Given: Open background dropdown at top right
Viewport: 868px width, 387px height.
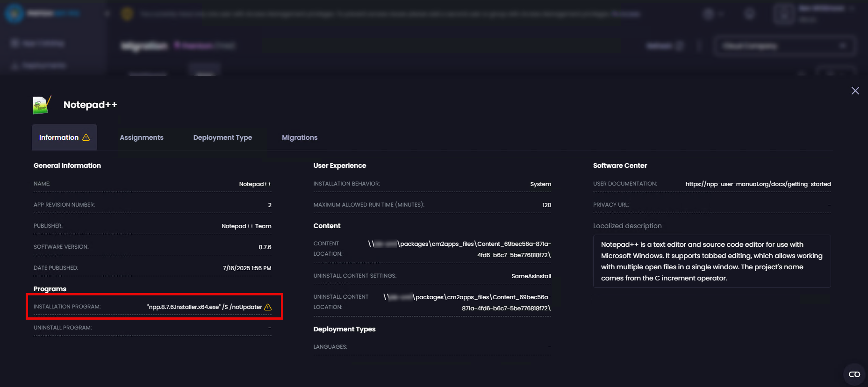Looking at the screenshot, I should [x=785, y=46].
